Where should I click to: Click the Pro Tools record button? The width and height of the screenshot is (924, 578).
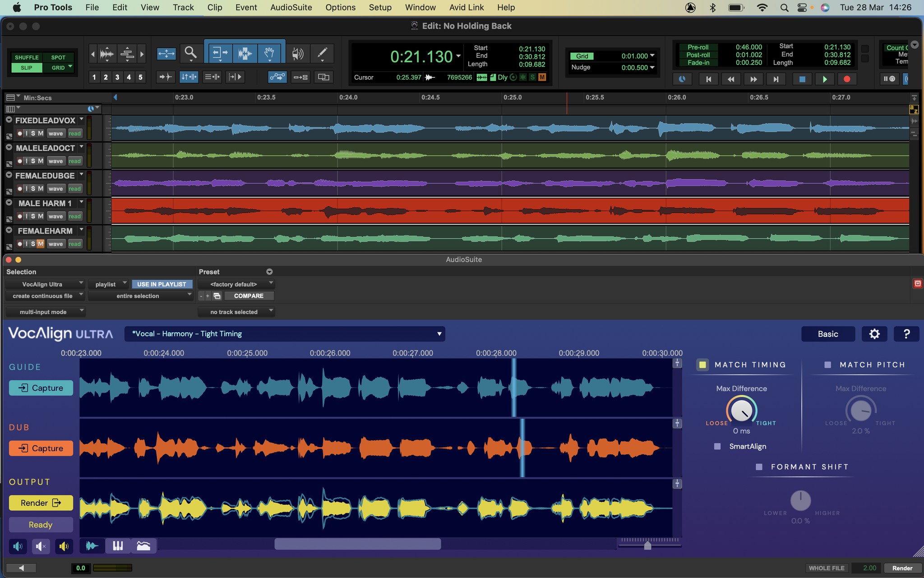coord(847,79)
